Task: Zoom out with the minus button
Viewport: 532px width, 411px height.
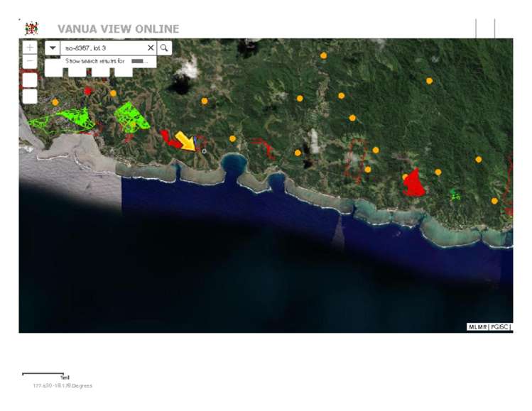Action: coord(30,61)
